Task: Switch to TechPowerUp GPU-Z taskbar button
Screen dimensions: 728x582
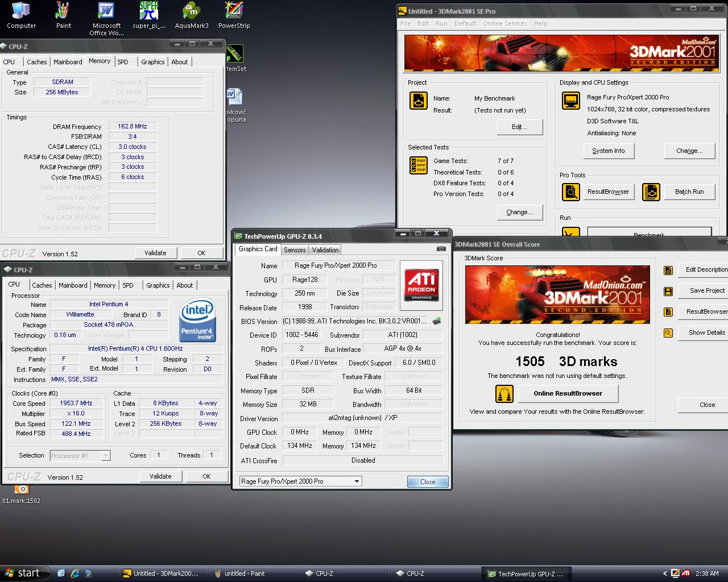Action: (x=526, y=573)
